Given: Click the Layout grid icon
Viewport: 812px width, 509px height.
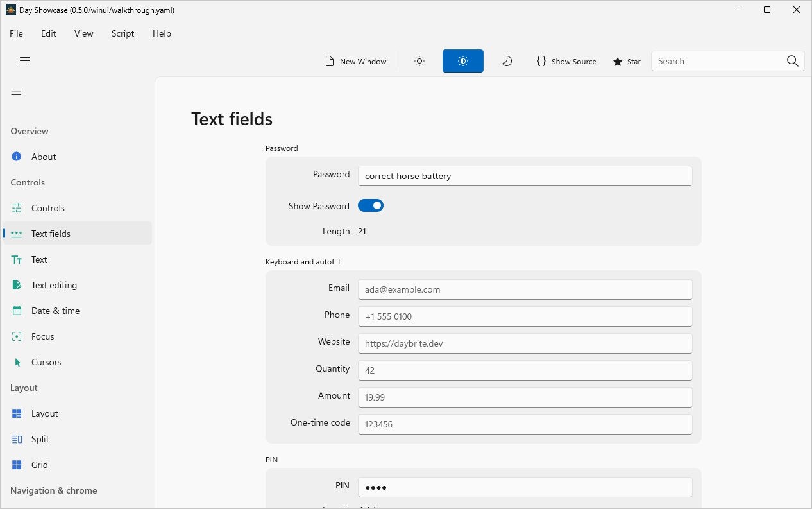Looking at the screenshot, I should (17, 413).
